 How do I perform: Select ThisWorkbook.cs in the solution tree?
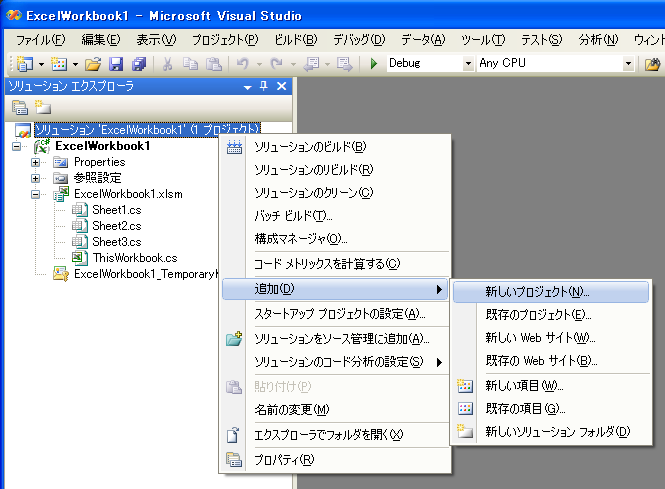(x=135, y=258)
